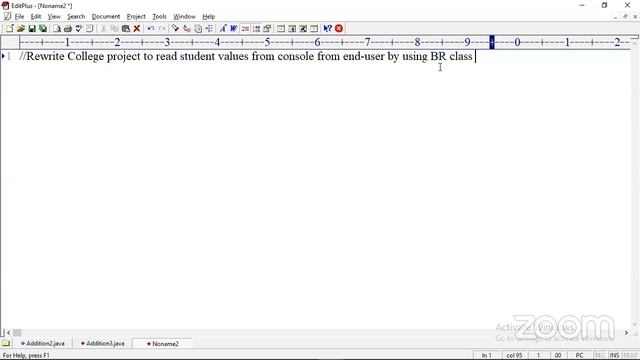Image resolution: width=640 pixels, height=360 pixels.
Task: Click the context Help arrow-question icon
Action: click(x=328, y=29)
